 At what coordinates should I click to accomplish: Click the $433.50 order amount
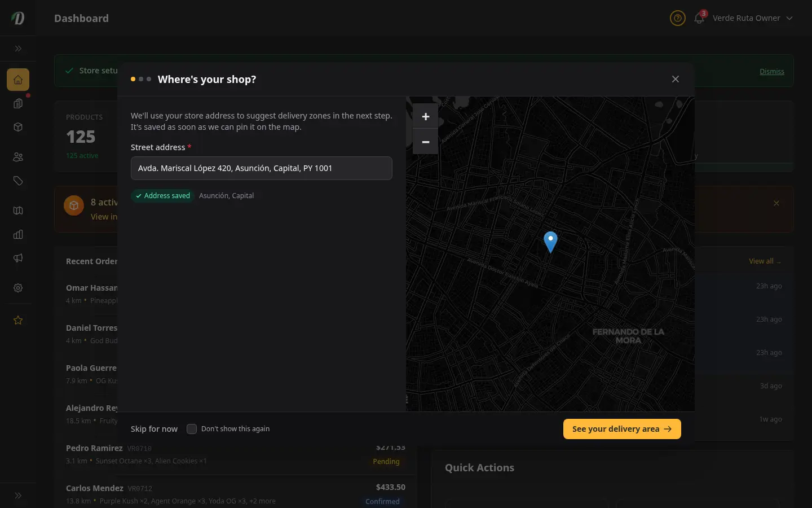click(x=391, y=487)
